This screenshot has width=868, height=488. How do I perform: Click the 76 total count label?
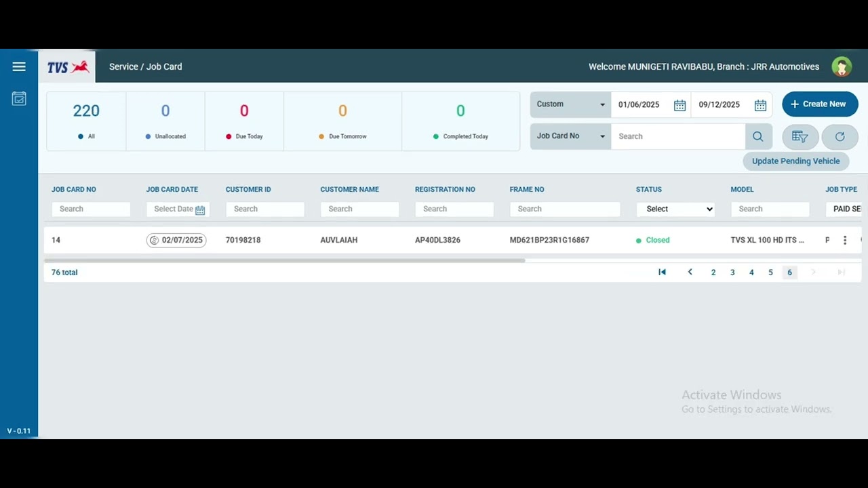point(64,272)
